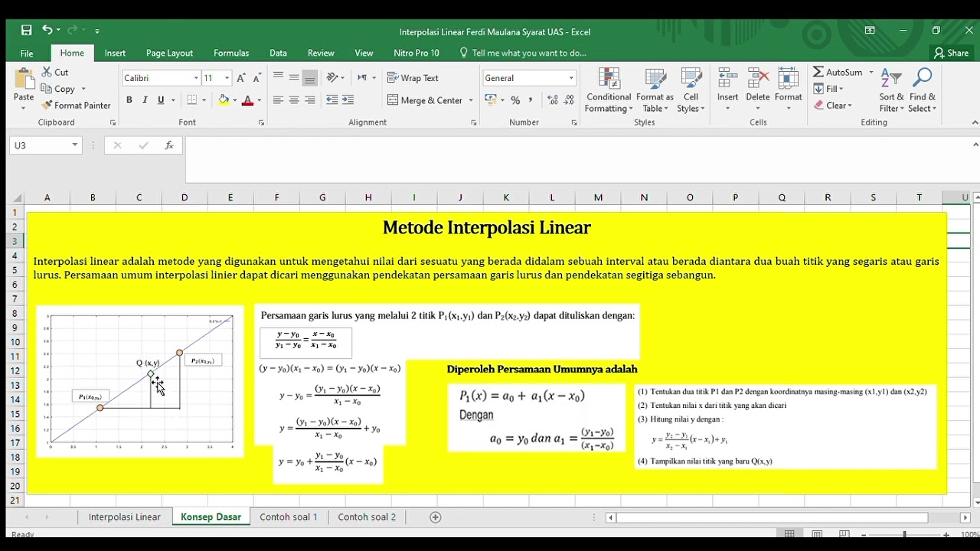The height and width of the screenshot is (551, 980).
Task: Click the Accounting Number Format icon
Action: click(490, 100)
